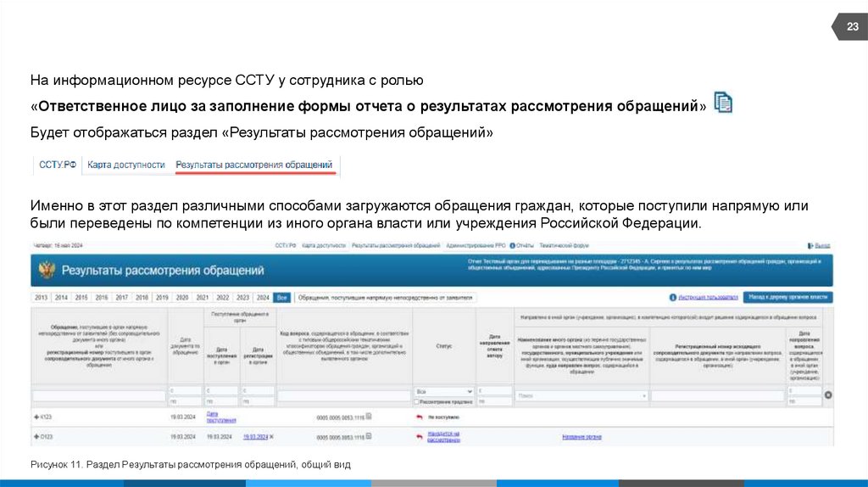Select the 2024 year tab
Viewport: 868px width, 487px height.
(x=263, y=298)
